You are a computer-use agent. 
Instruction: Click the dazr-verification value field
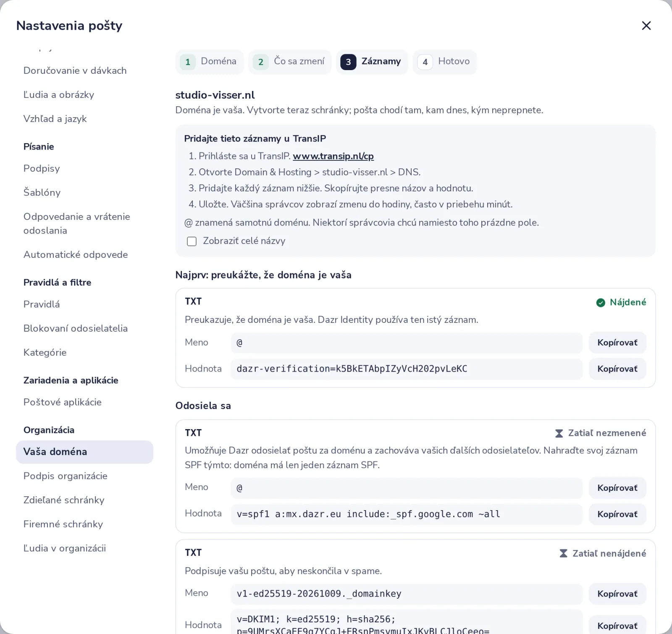[407, 369]
